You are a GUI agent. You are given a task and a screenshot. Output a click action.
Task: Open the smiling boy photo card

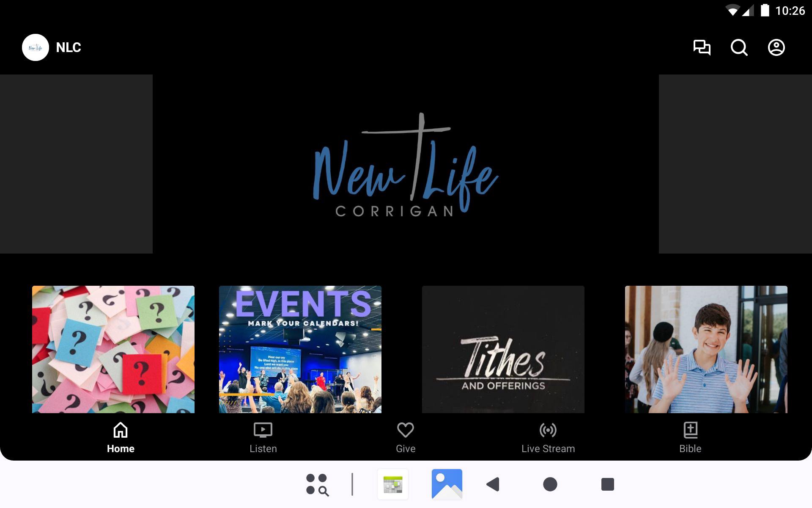pyautogui.click(x=706, y=349)
